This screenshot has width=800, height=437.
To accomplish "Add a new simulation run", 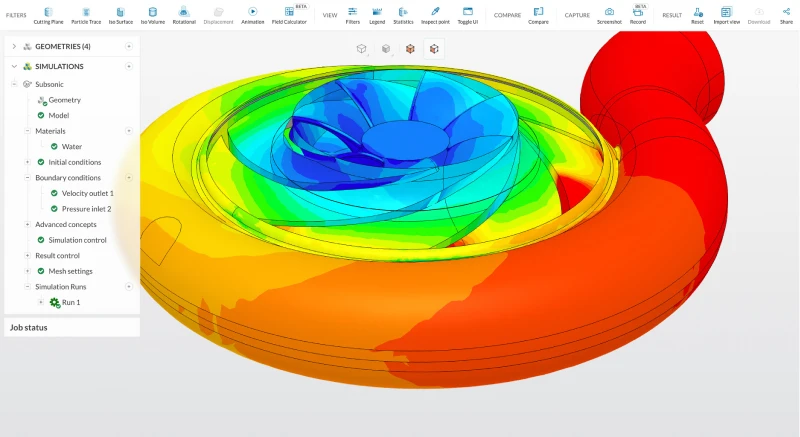I will [129, 287].
